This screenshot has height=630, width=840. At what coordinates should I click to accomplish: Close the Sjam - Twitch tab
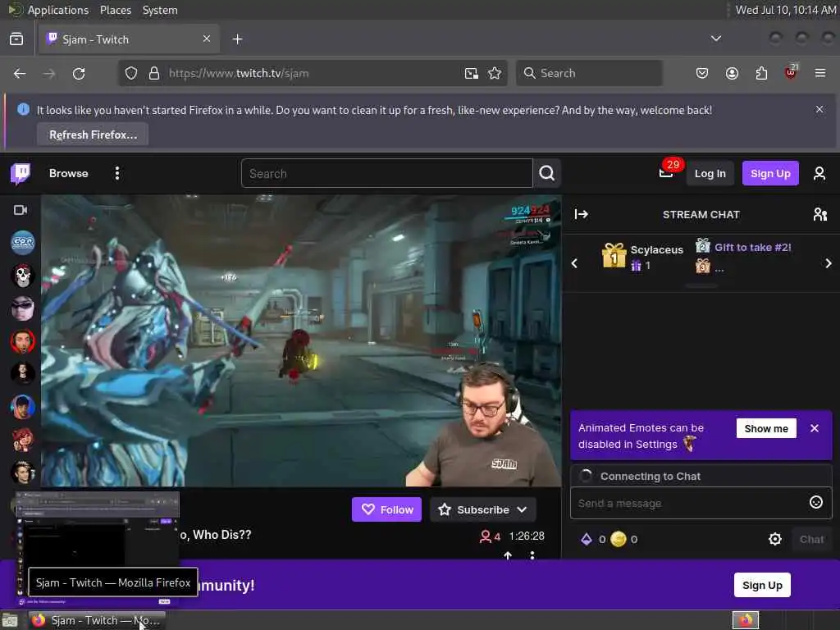(206, 39)
